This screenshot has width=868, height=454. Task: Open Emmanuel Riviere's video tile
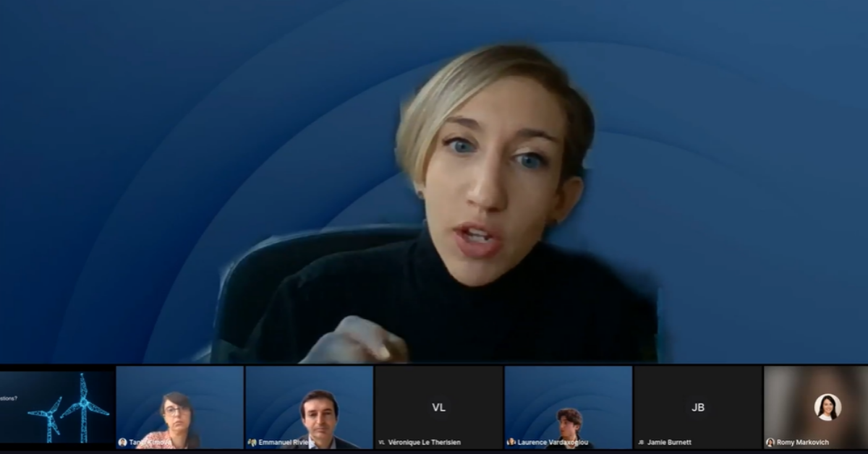(x=309, y=407)
